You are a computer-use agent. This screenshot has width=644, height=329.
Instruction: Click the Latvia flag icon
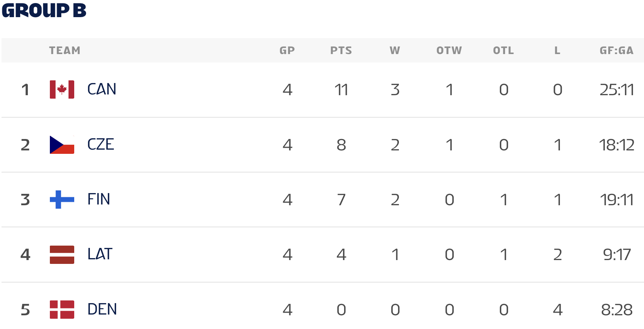62,255
